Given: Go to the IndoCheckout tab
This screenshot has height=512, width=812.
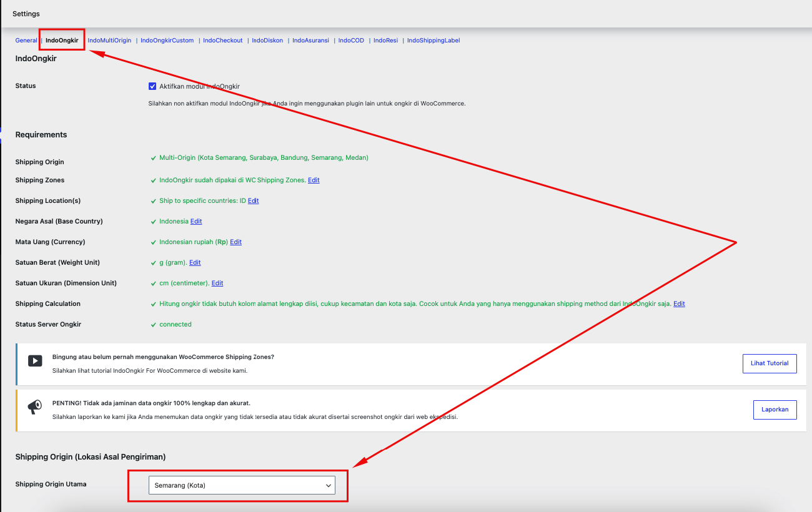Looking at the screenshot, I should click(222, 41).
